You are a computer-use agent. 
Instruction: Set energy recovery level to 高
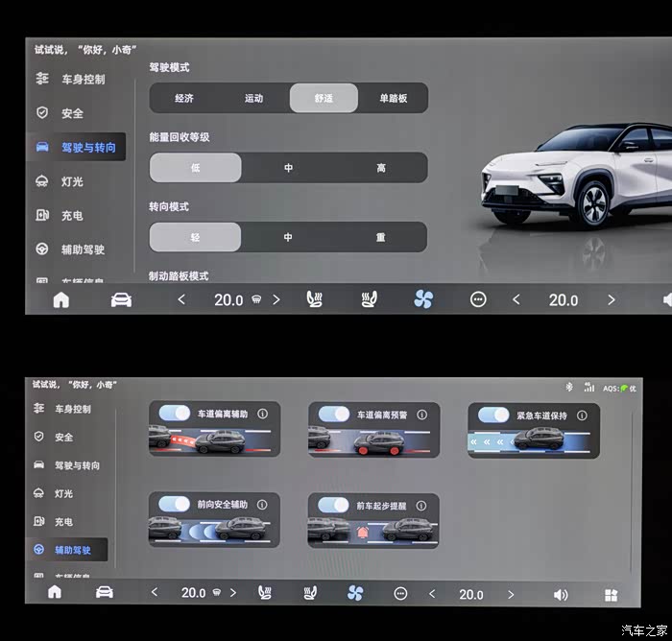click(x=381, y=168)
